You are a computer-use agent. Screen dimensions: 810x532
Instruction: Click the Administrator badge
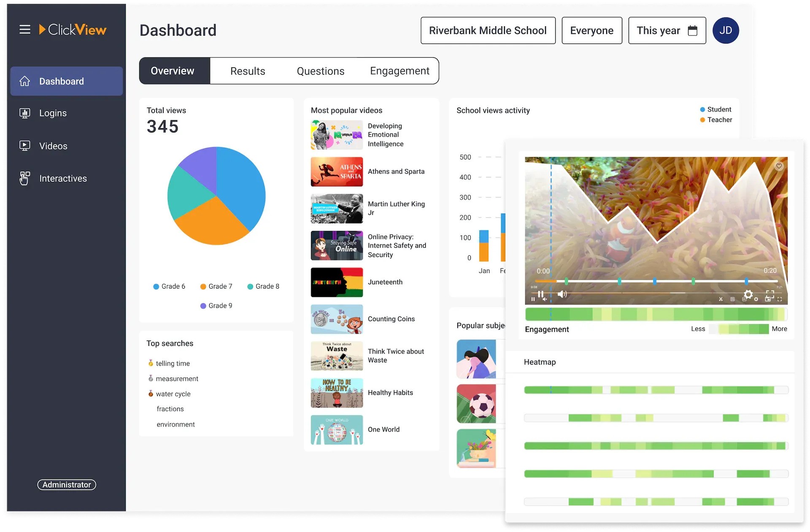(x=66, y=484)
